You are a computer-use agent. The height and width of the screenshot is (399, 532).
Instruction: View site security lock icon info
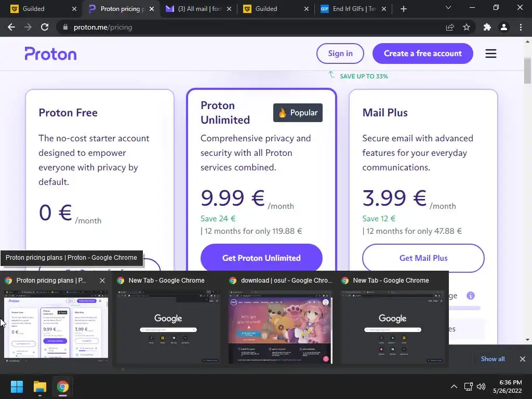(65, 27)
